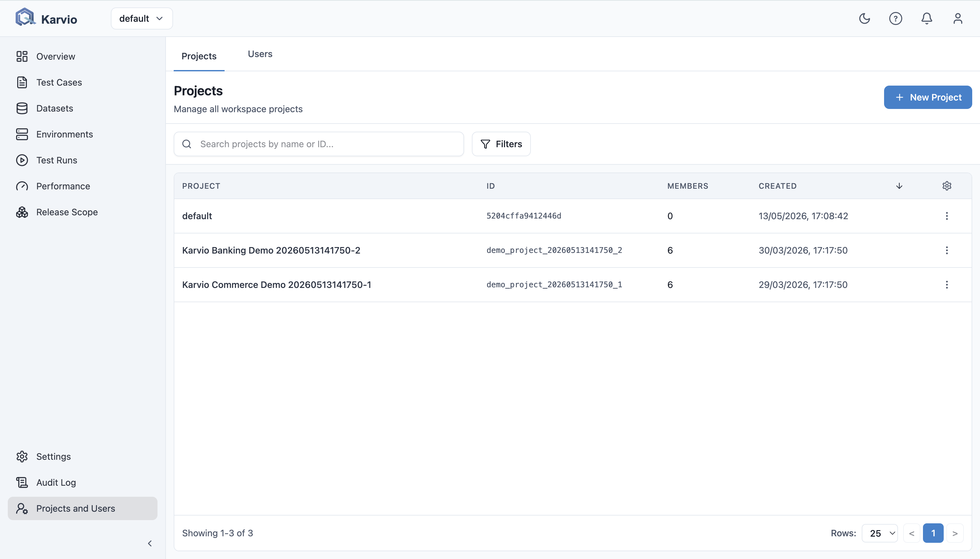Open the help question mark icon
The image size is (980, 559).
[895, 18]
